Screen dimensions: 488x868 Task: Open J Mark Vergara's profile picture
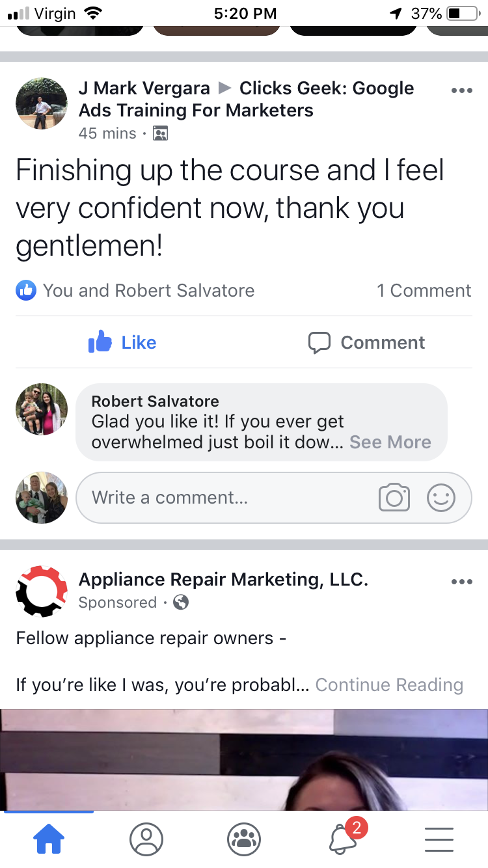(x=42, y=103)
